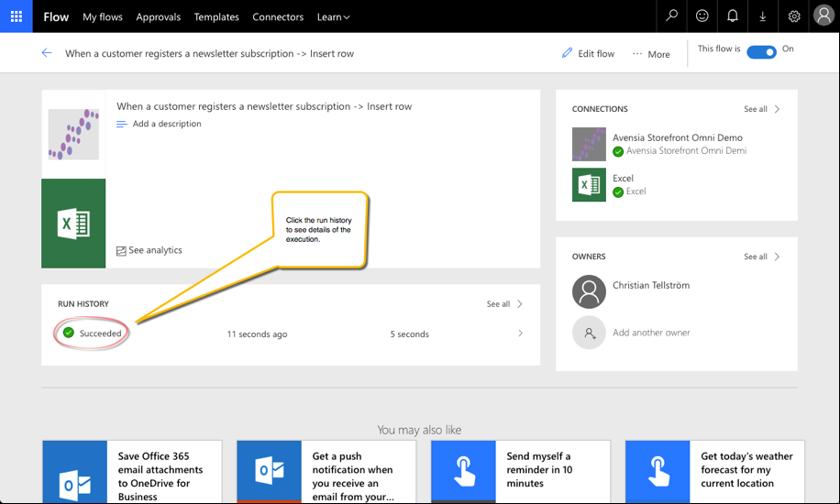Click the Excel connection name
Image resolution: width=840 pixels, height=504 pixels.
[623, 179]
